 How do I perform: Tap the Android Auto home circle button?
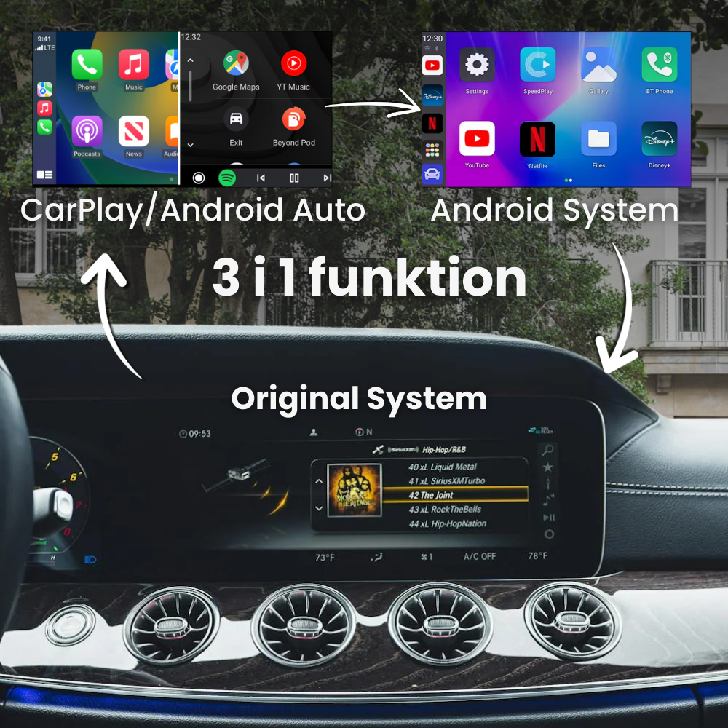pos(199,178)
